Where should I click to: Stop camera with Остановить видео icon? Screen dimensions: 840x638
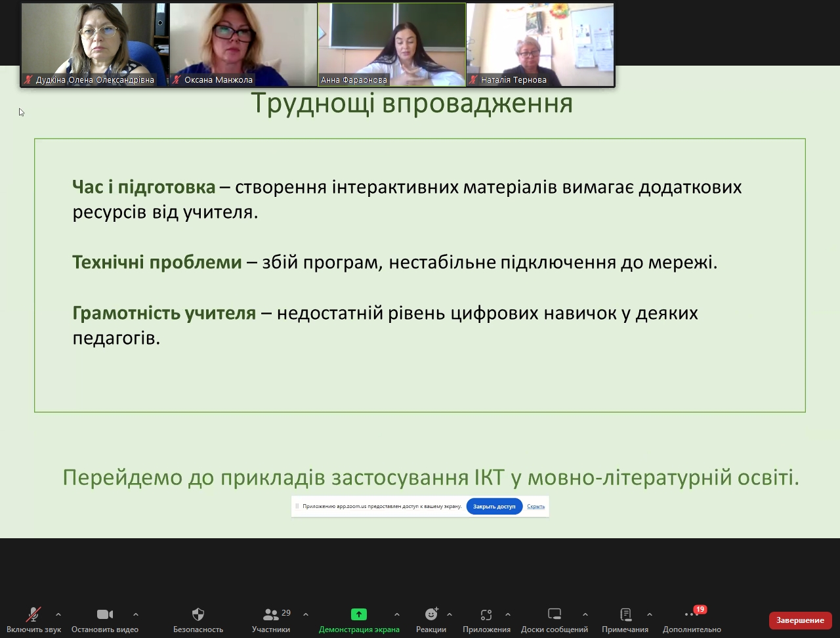pos(105,614)
